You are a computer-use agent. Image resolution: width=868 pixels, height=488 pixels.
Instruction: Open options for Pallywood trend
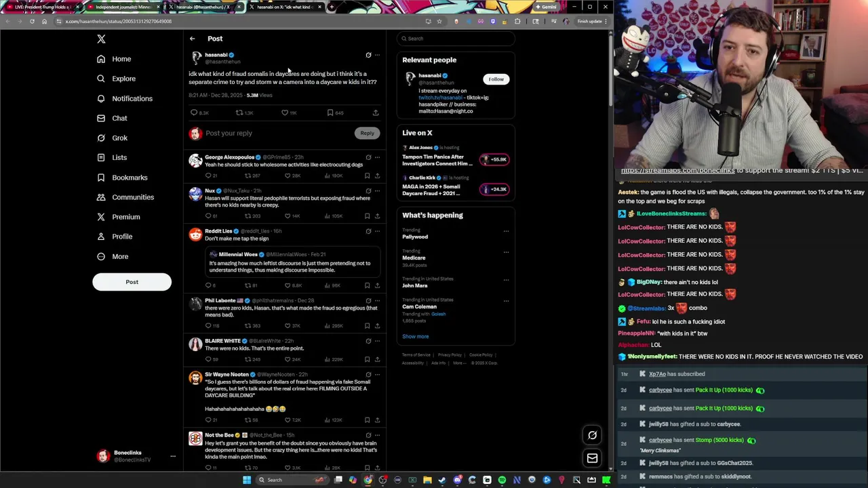[x=506, y=231]
